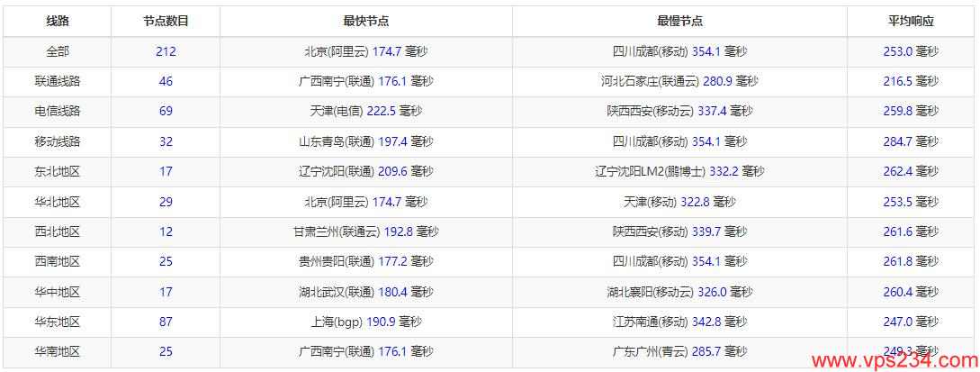Click node count 17 in 华中地区 row
980x372 pixels.
pyautogui.click(x=166, y=292)
